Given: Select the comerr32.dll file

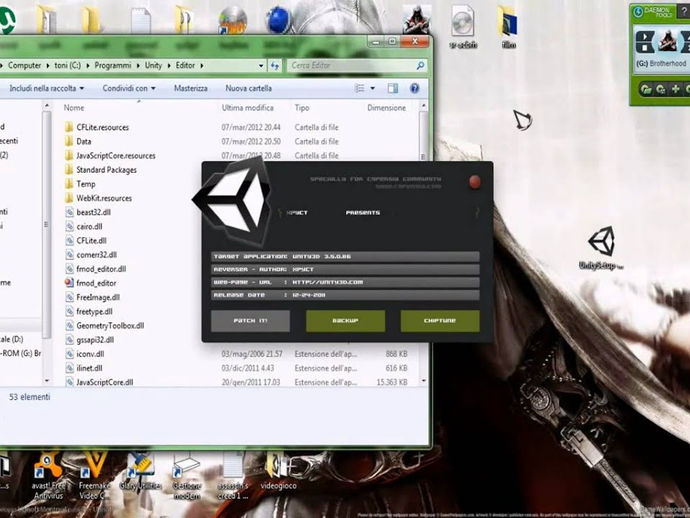Looking at the screenshot, I should [x=96, y=255].
